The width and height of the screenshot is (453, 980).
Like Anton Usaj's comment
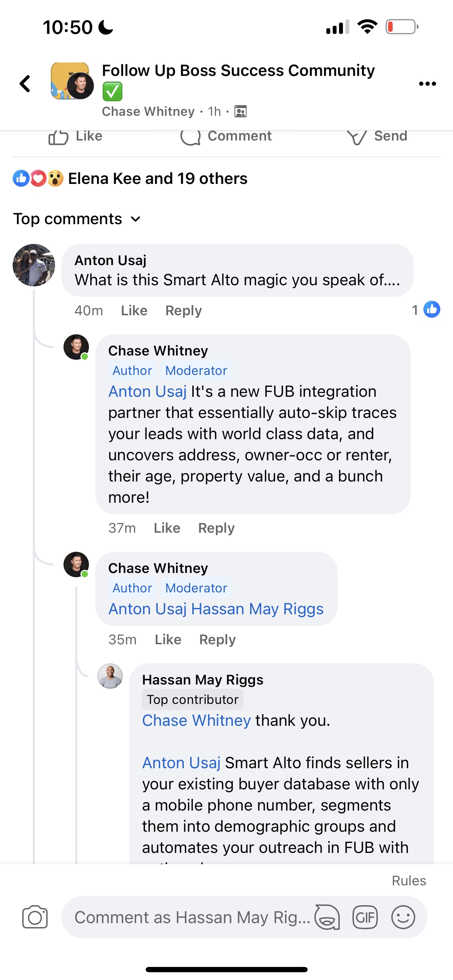click(134, 310)
